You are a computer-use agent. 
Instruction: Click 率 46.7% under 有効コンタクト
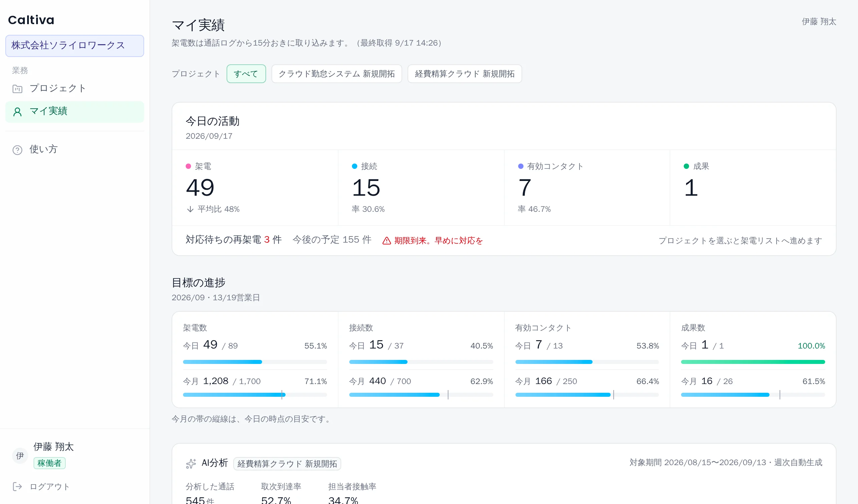point(534,209)
